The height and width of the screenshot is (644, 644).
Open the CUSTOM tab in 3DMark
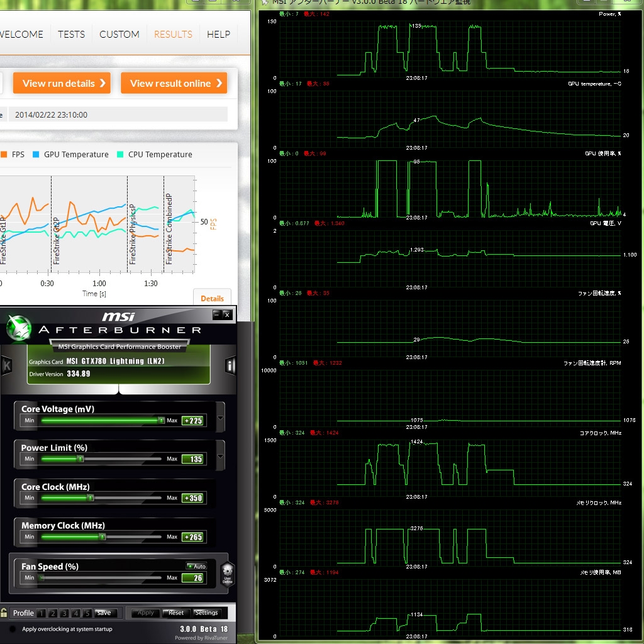tap(119, 34)
